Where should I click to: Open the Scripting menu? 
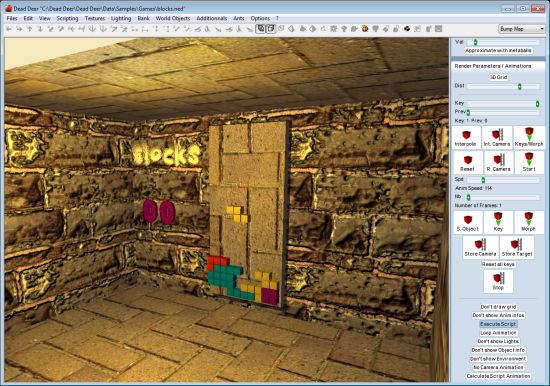(x=67, y=18)
